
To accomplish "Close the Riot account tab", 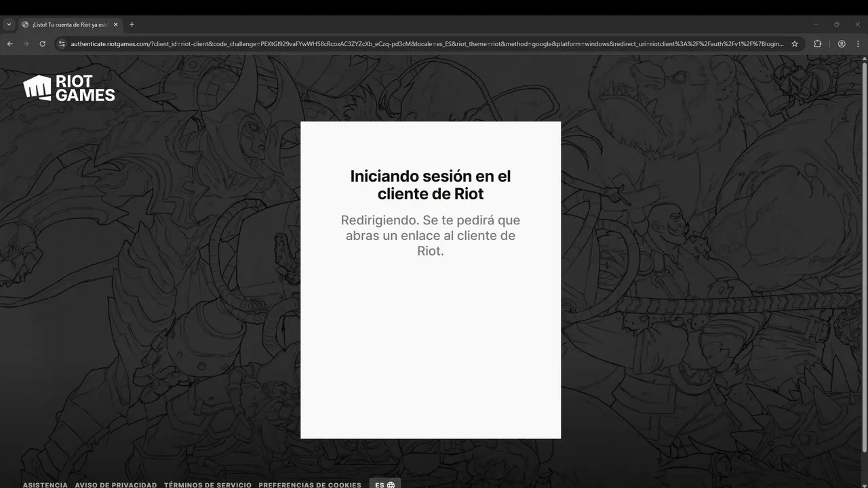I will [x=115, y=24].
